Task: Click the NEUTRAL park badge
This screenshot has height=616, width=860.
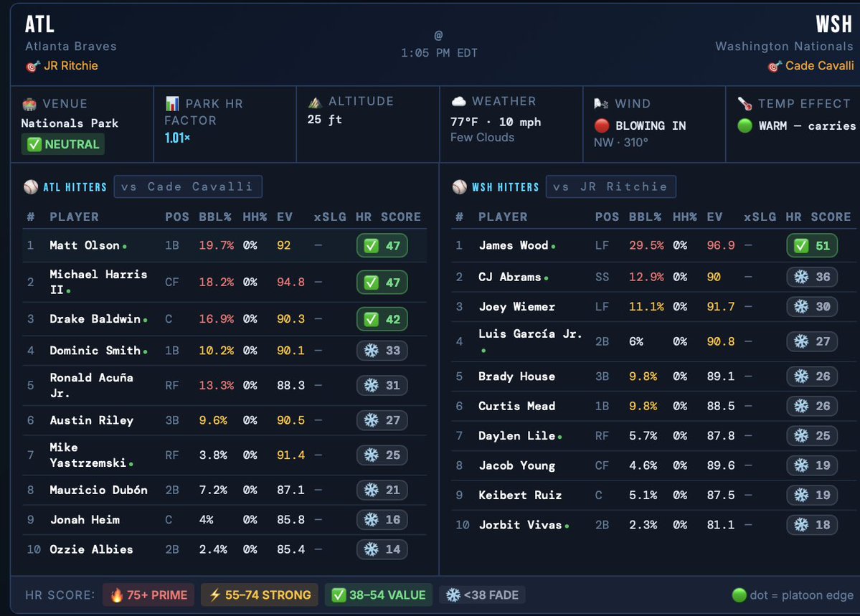Action: 63,145
